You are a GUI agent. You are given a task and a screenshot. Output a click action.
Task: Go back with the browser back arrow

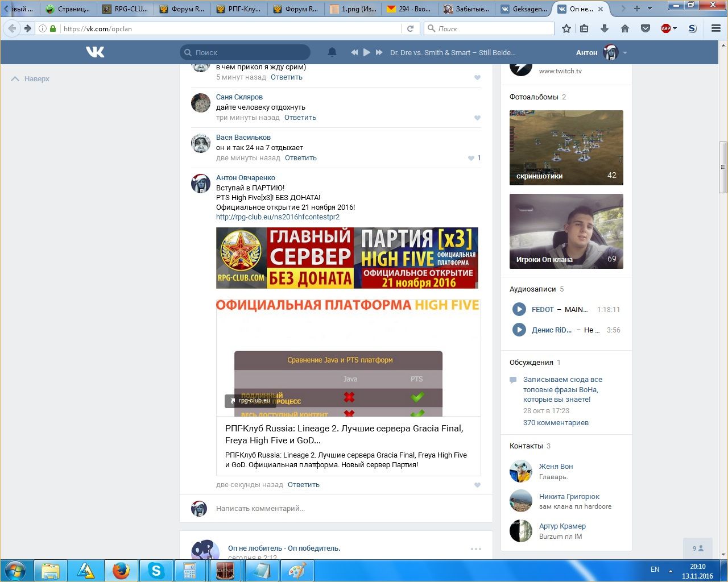(x=12, y=28)
